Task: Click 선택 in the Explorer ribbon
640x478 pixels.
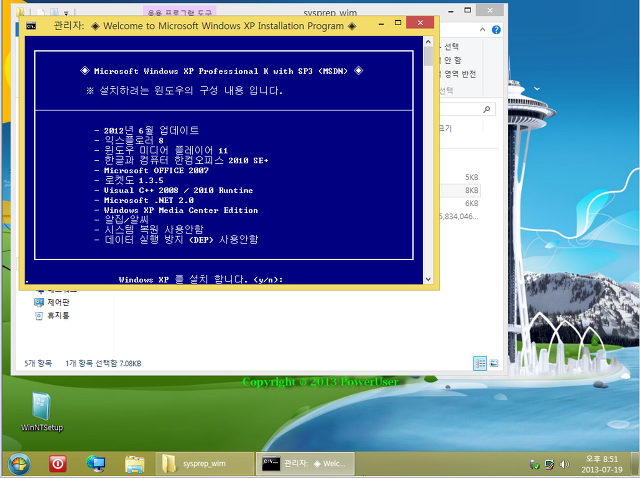Action: (x=451, y=47)
